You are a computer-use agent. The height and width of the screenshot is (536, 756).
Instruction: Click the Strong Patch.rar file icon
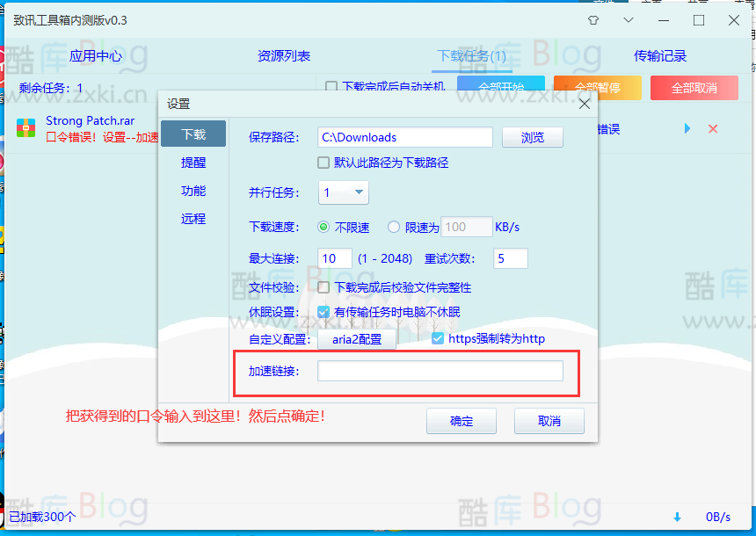[27, 128]
